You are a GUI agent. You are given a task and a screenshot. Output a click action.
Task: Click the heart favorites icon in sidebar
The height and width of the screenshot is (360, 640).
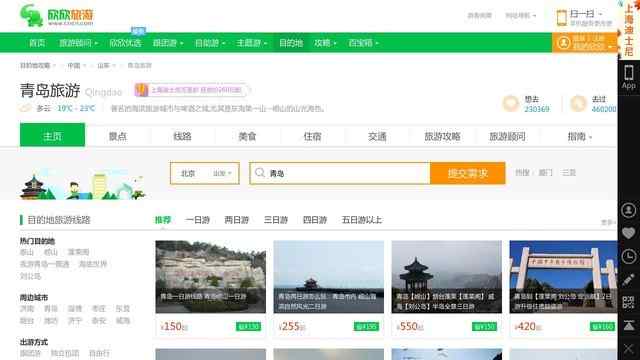coord(629,233)
